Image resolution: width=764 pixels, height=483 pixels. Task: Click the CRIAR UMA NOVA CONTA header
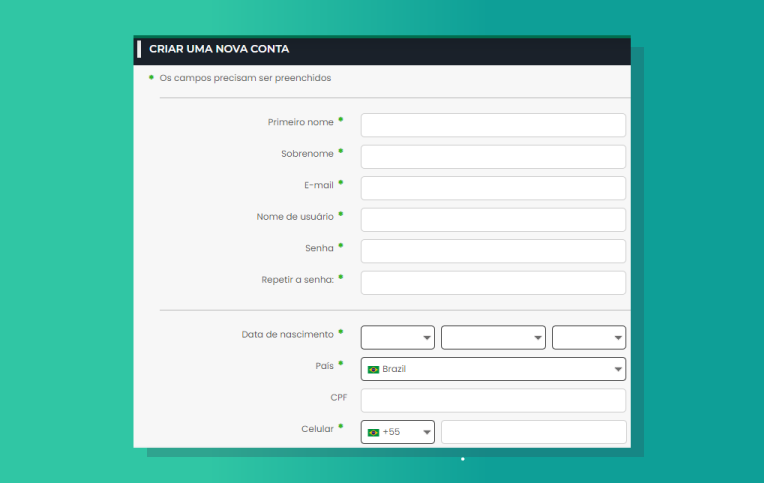point(219,48)
